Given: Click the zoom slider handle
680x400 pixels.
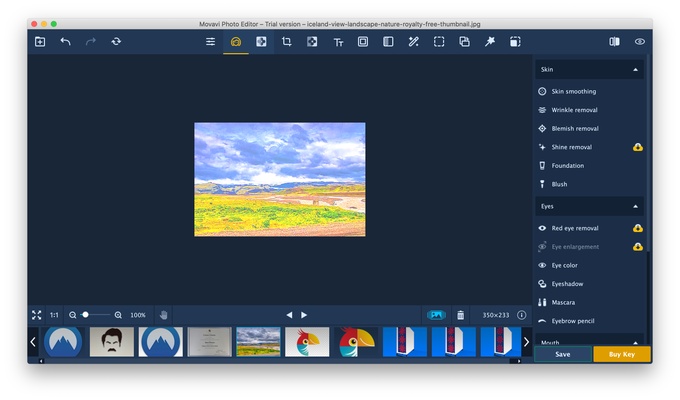Looking at the screenshot, I should (x=85, y=315).
